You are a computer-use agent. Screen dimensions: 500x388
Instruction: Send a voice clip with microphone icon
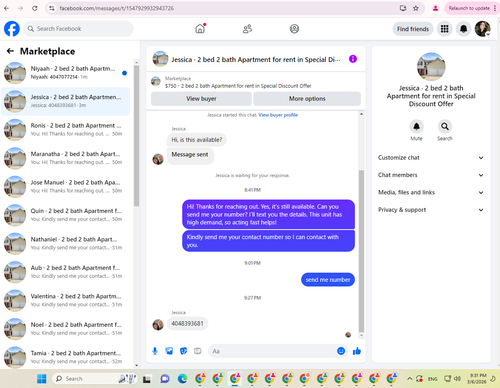155,351
